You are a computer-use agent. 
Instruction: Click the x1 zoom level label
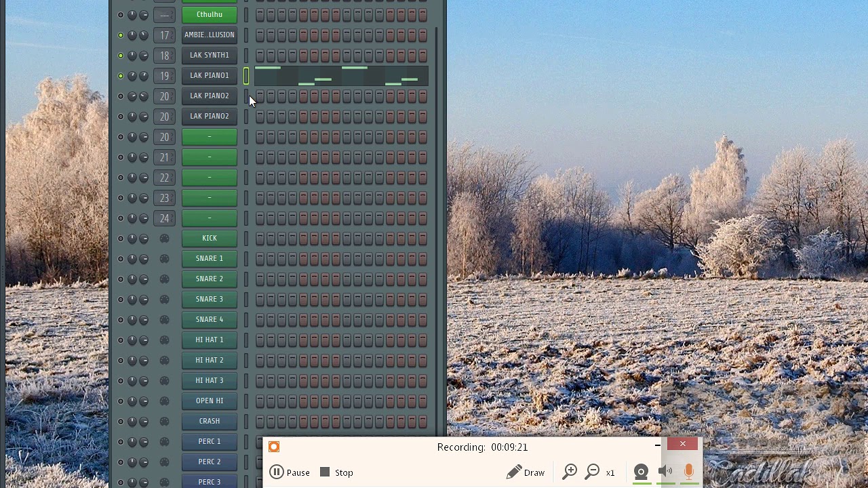tap(610, 473)
